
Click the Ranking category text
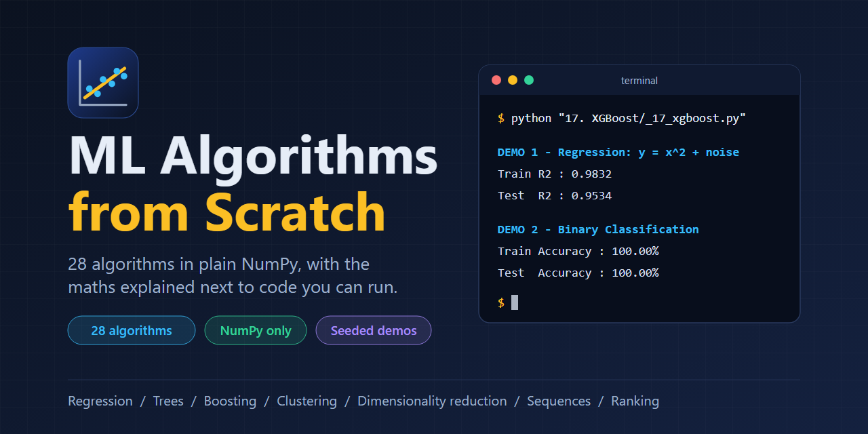(635, 401)
